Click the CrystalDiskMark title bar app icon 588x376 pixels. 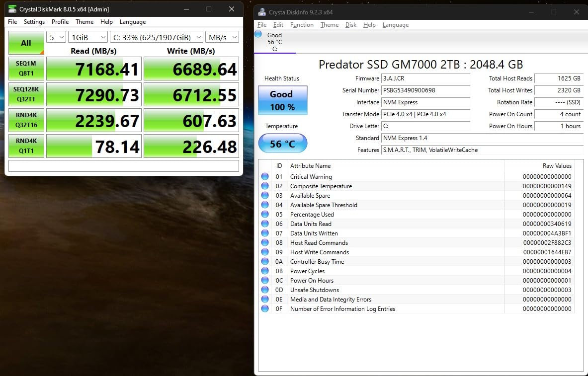click(12, 9)
